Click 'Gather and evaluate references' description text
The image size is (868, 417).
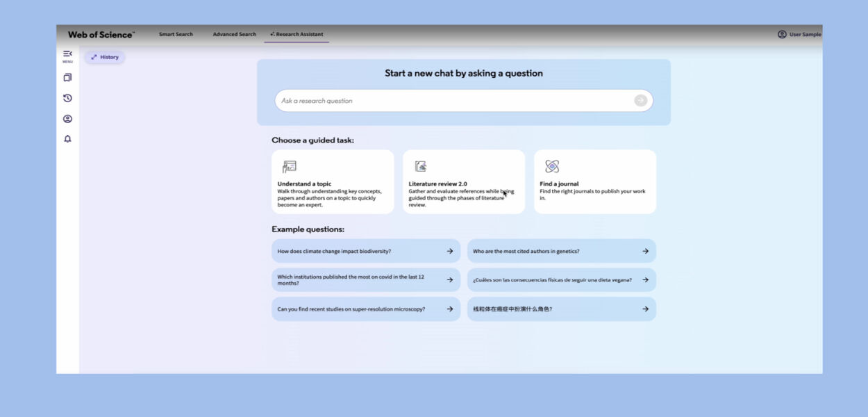(461, 198)
